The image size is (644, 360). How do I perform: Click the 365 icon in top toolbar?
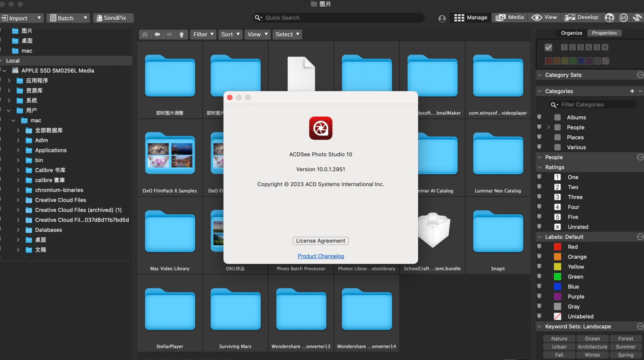click(x=623, y=18)
